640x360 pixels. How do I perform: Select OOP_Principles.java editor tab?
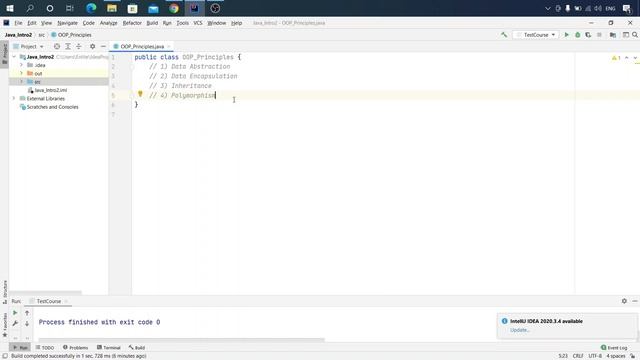pos(142,47)
